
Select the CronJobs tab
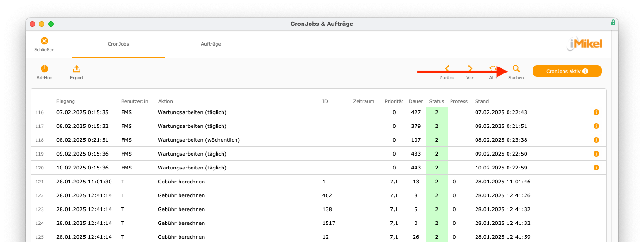118,44
